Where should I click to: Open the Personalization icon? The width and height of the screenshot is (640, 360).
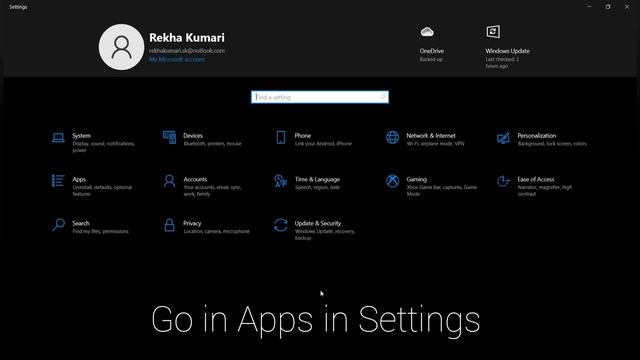point(503,138)
